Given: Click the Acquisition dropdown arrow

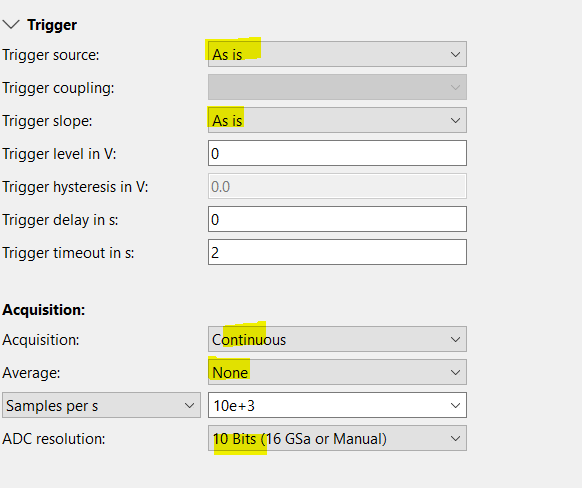Looking at the screenshot, I should point(455,340).
